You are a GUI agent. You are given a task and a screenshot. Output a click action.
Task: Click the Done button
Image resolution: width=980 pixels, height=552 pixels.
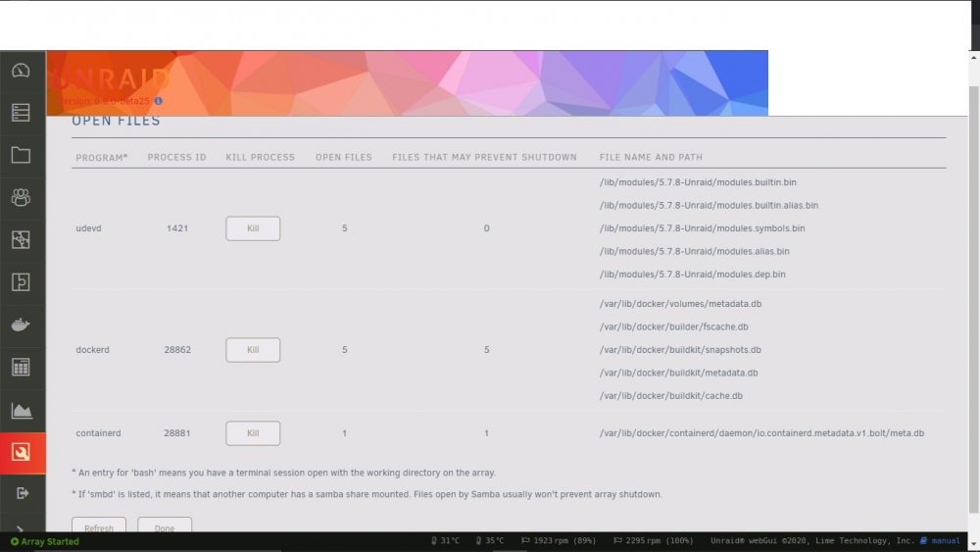pos(165,526)
